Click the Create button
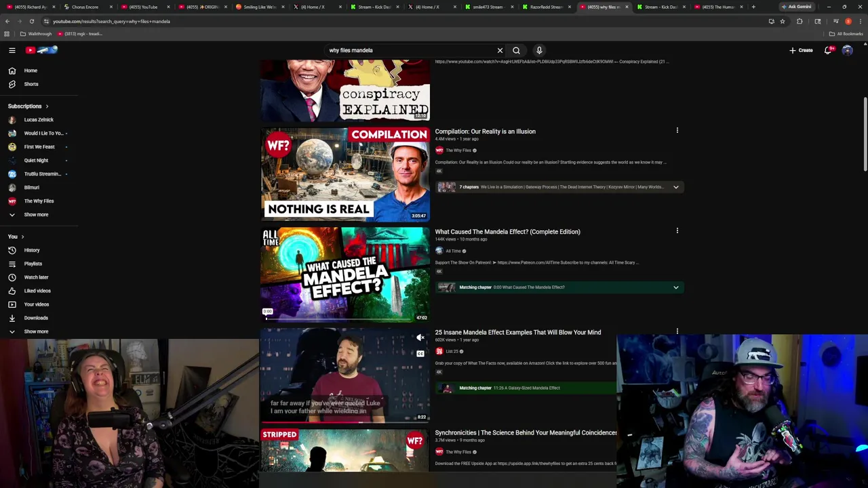The height and width of the screenshot is (488, 868). (801, 50)
